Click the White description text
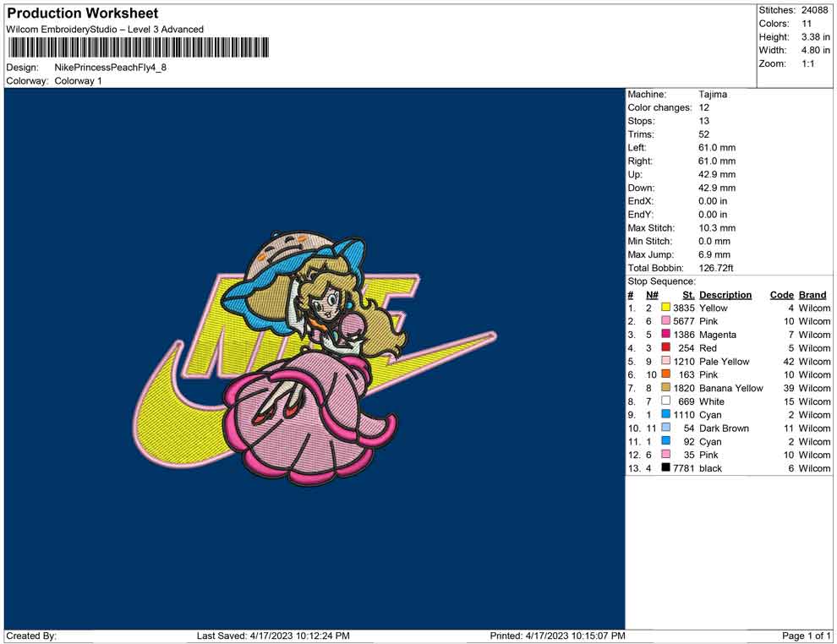Screen dimensions: 837x644 pos(712,401)
